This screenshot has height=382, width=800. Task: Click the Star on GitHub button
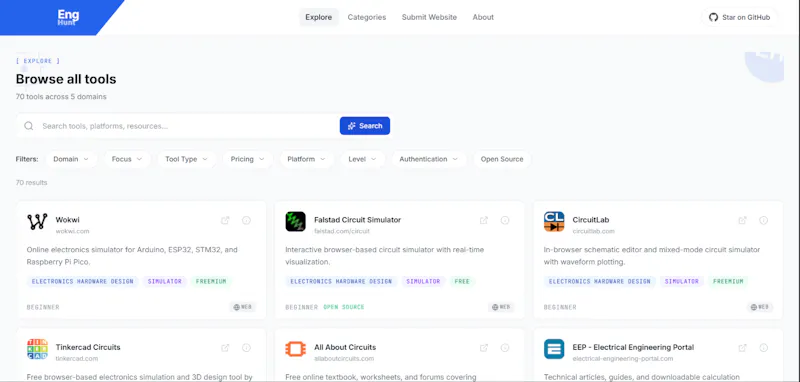point(739,17)
